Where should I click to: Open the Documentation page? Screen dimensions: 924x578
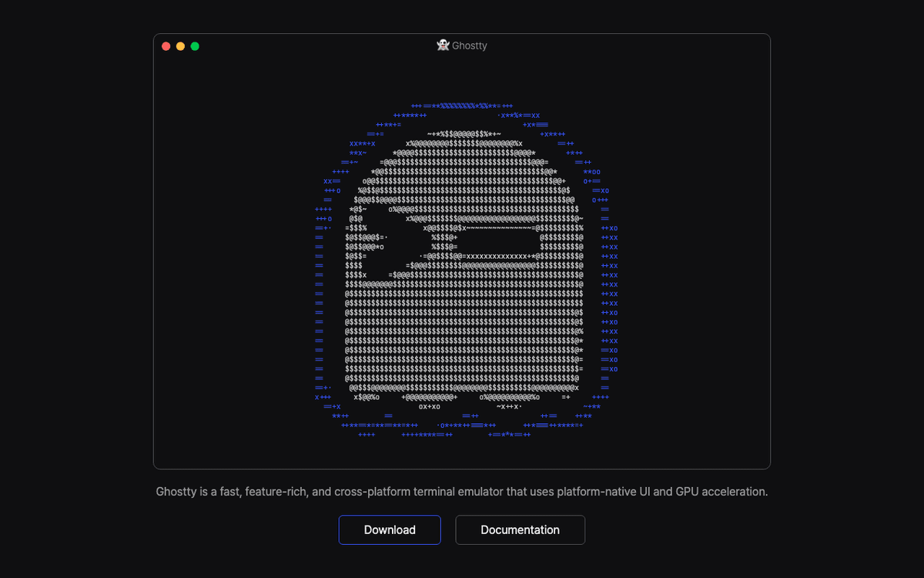pyautogui.click(x=520, y=529)
